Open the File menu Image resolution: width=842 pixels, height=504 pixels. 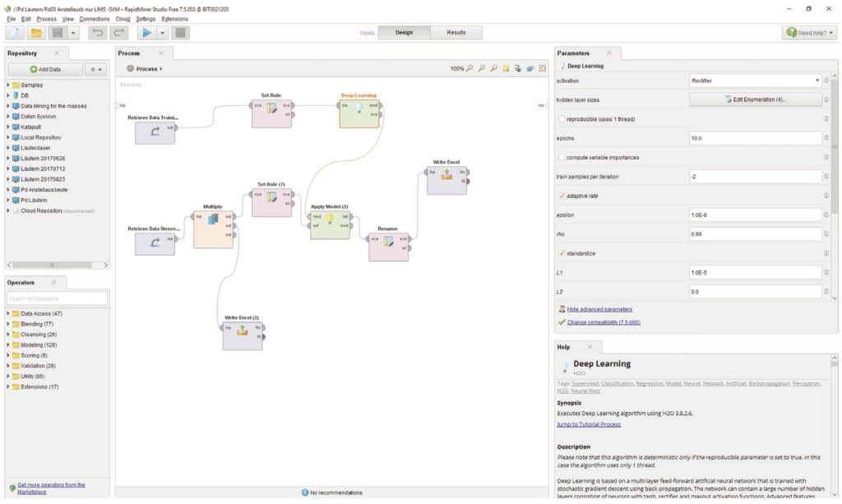point(11,19)
